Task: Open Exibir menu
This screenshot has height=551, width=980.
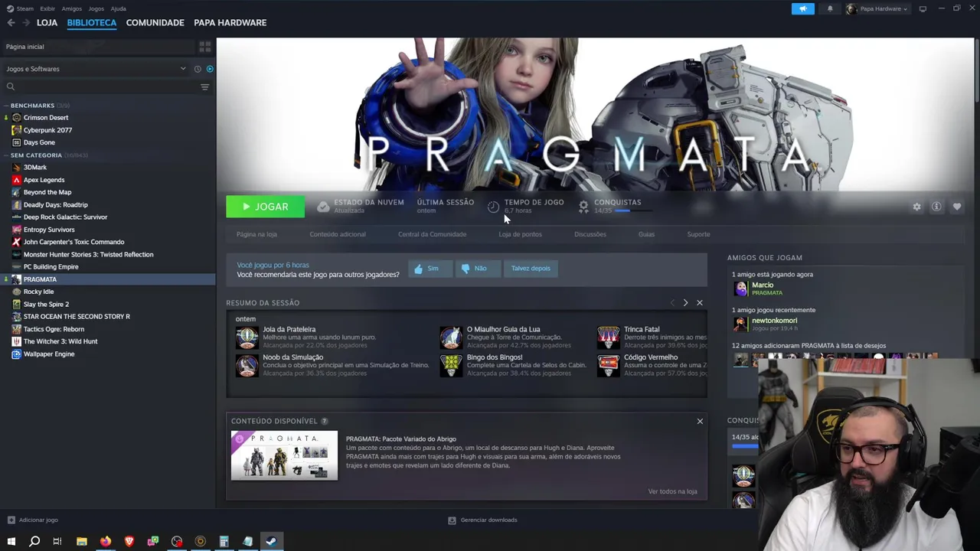Action: pyautogui.click(x=47, y=8)
